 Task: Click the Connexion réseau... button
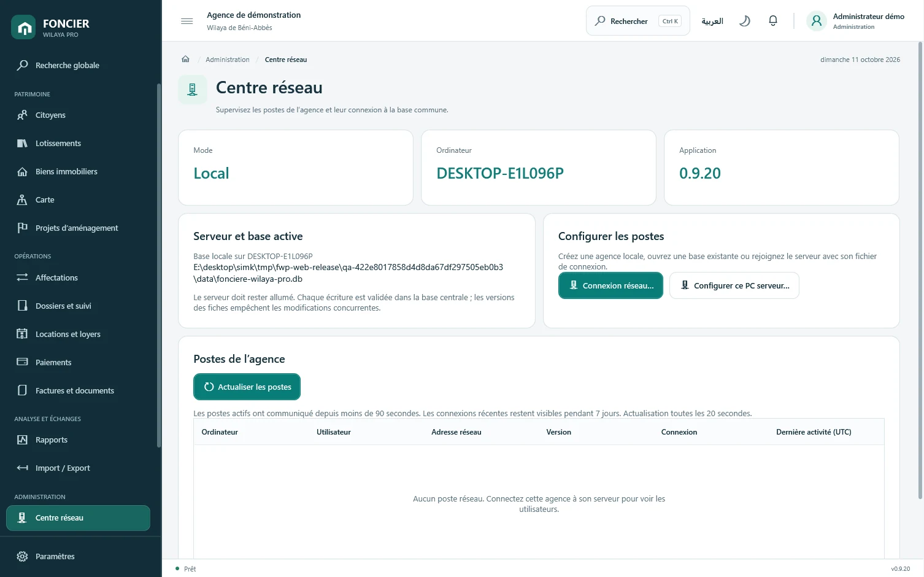tap(610, 285)
